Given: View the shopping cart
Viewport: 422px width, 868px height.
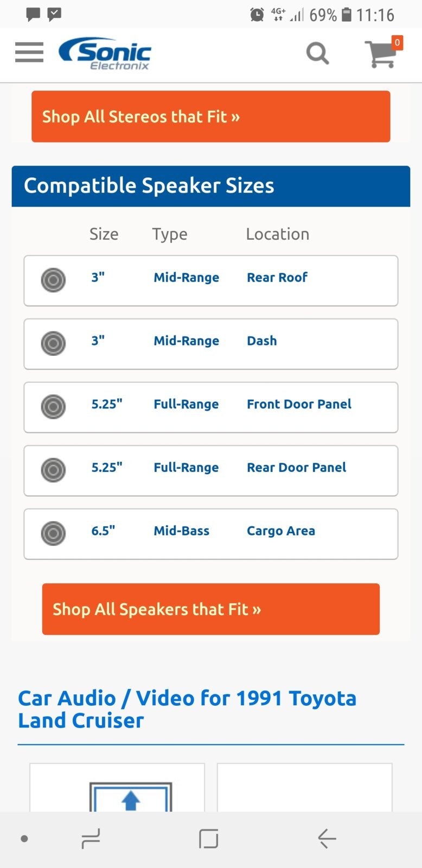Looking at the screenshot, I should [x=383, y=53].
